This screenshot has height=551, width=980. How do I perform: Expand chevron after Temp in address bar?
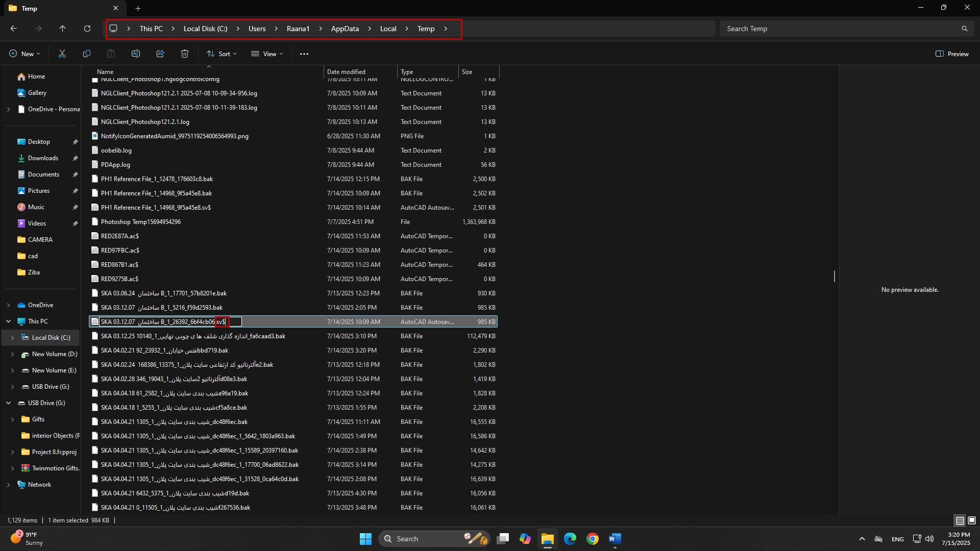point(446,29)
